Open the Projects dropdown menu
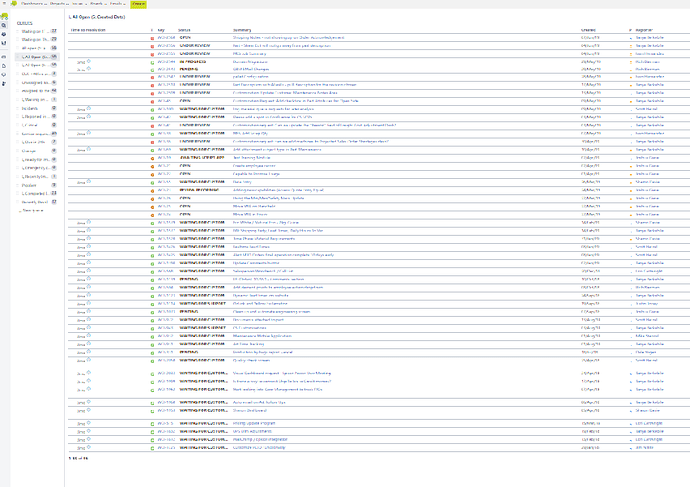This screenshot has width=690, height=487. 59,4
